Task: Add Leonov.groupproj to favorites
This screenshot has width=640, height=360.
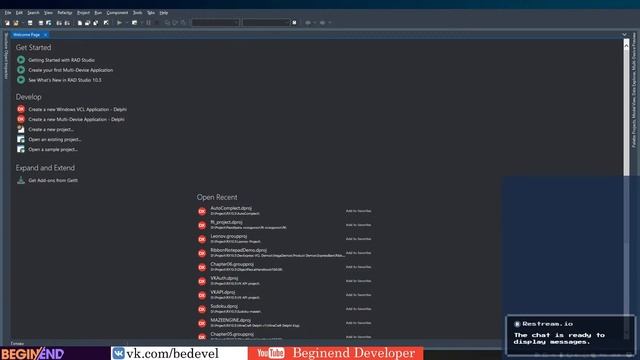Action: point(358,239)
